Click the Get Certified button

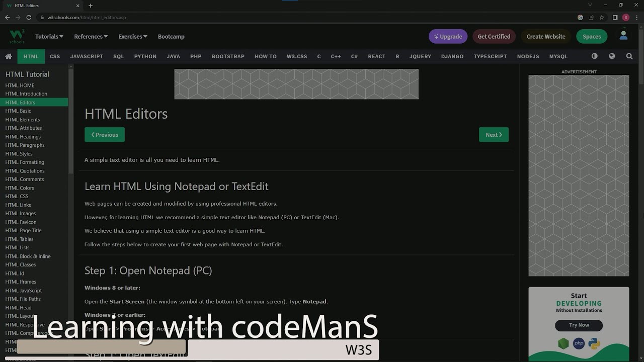494,36
